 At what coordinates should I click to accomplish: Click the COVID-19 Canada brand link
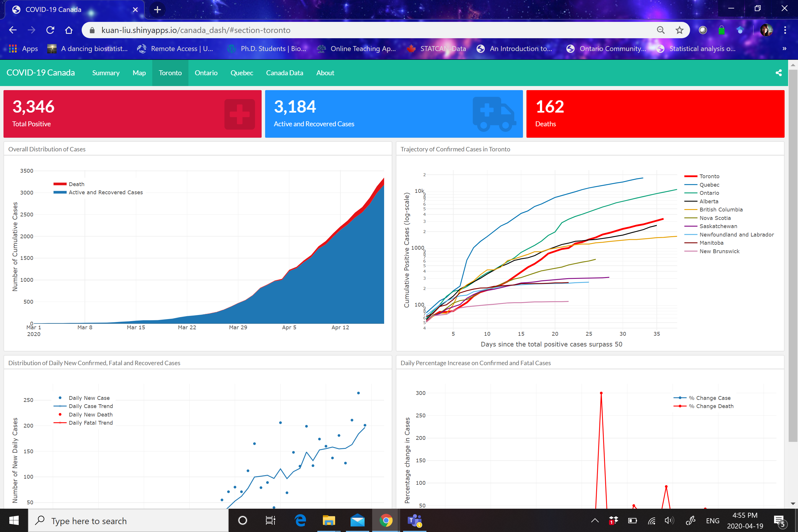click(40, 73)
